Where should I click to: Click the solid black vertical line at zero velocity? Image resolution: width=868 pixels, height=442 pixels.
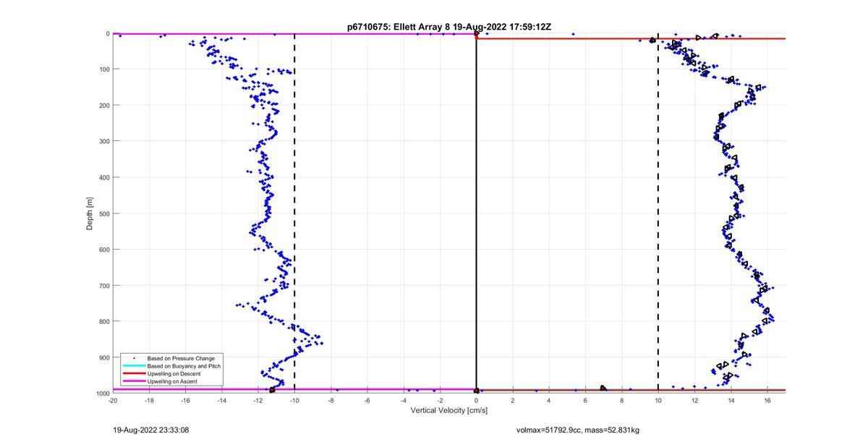[x=476, y=213]
